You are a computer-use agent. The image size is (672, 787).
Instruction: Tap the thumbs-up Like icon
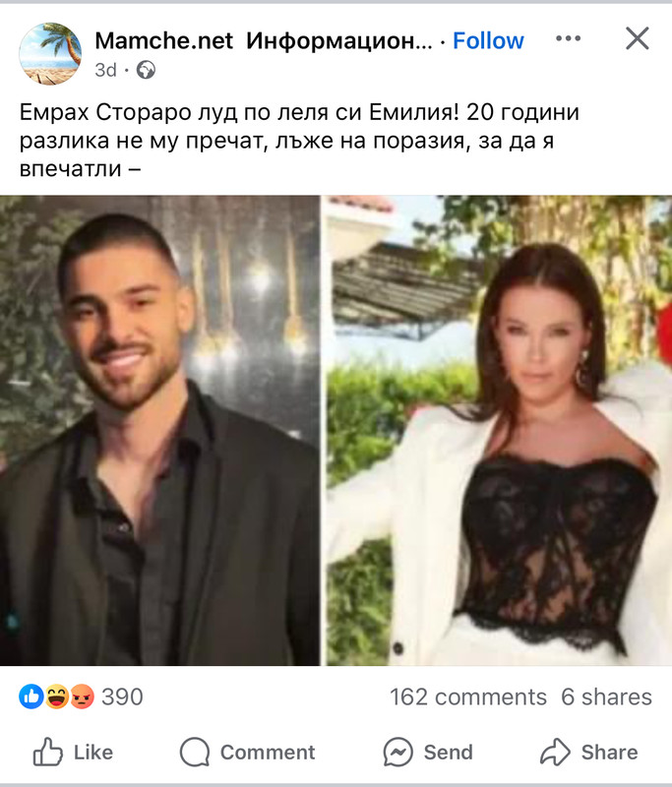[47, 752]
